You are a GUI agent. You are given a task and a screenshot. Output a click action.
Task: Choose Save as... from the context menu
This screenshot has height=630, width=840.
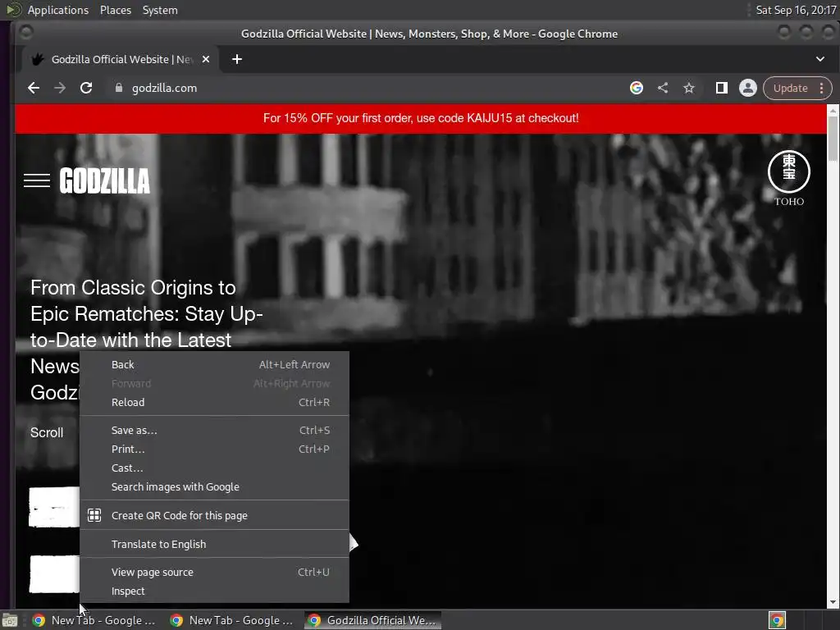click(214, 430)
